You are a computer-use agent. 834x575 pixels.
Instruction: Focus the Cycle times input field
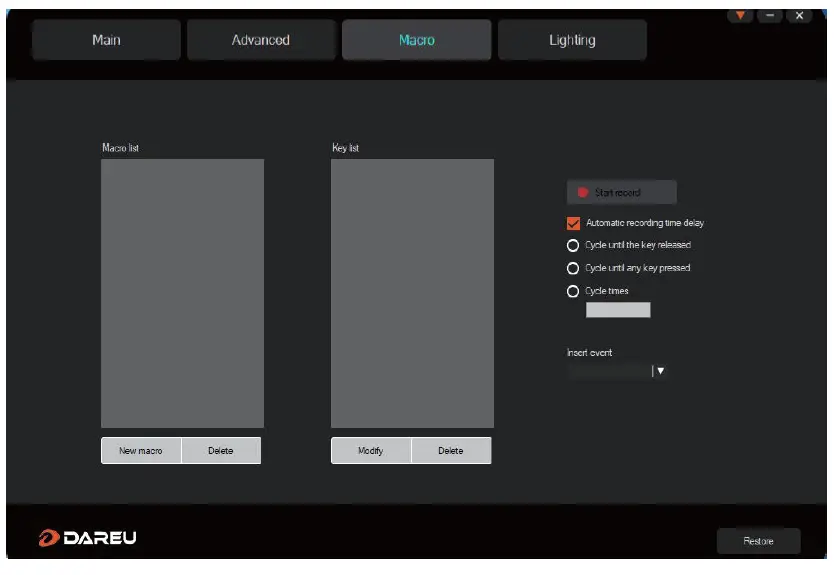[x=618, y=310]
